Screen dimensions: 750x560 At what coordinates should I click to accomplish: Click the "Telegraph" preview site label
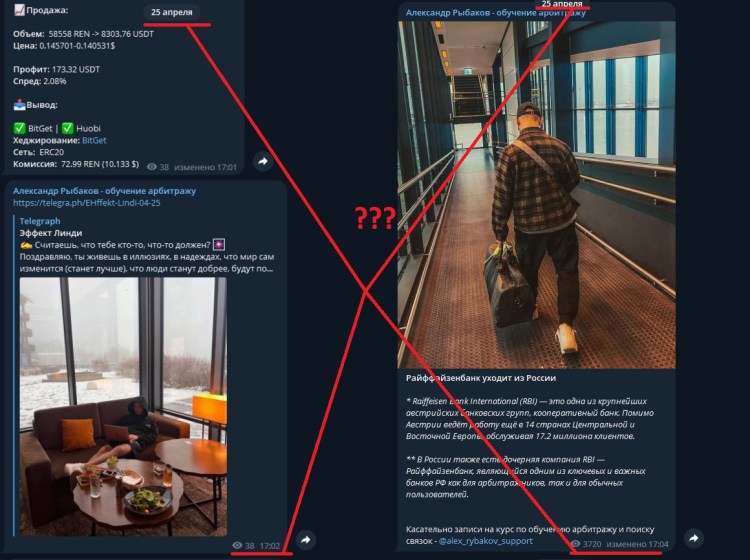tap(40, 221)
